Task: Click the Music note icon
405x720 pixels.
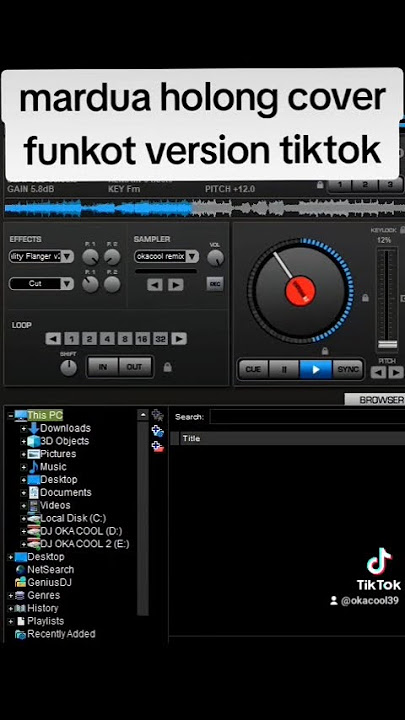Action: click(x=34, y=467)
